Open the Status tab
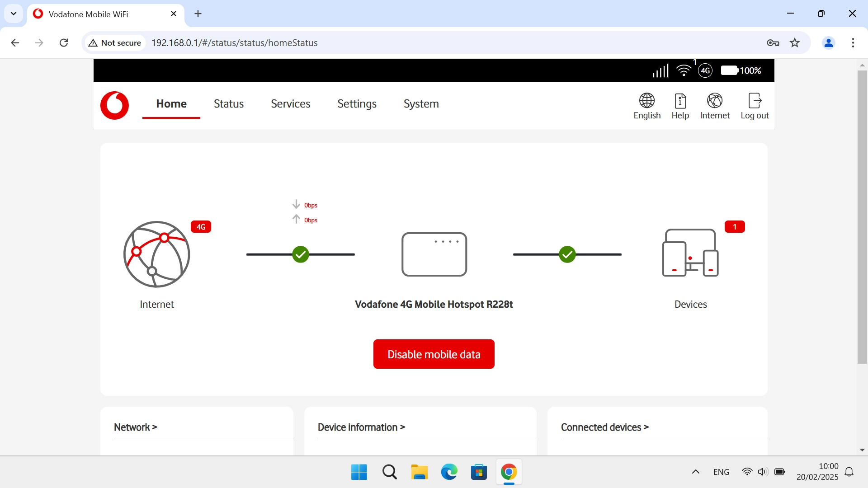This screenshot has width=868, height=488. (229, 104)
